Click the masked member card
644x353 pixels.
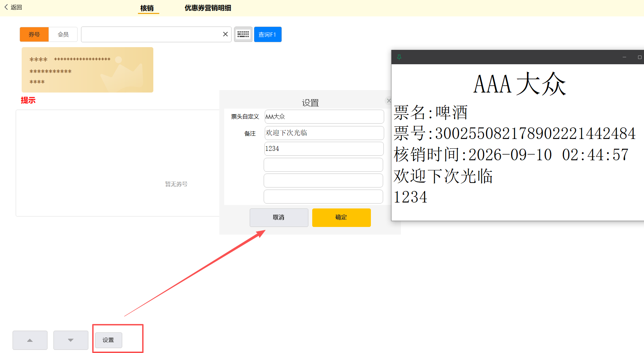tap(87, 70)
